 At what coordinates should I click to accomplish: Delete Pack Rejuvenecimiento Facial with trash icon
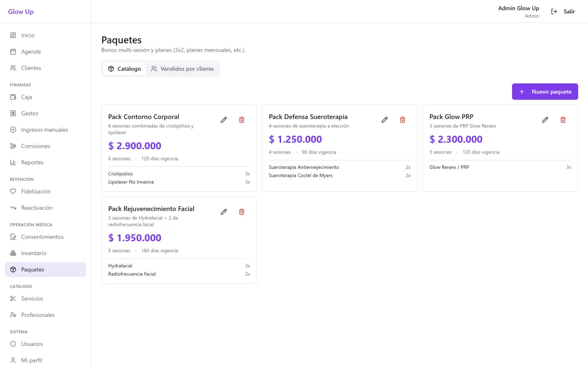(x=242, y=212)
